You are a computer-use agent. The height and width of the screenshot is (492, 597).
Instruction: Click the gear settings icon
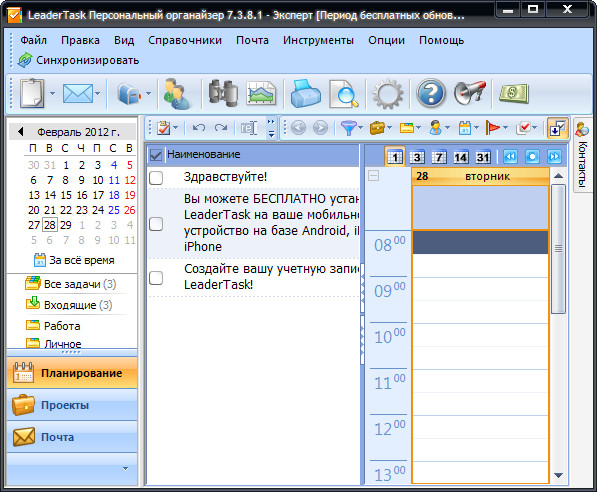pos(388,94)
